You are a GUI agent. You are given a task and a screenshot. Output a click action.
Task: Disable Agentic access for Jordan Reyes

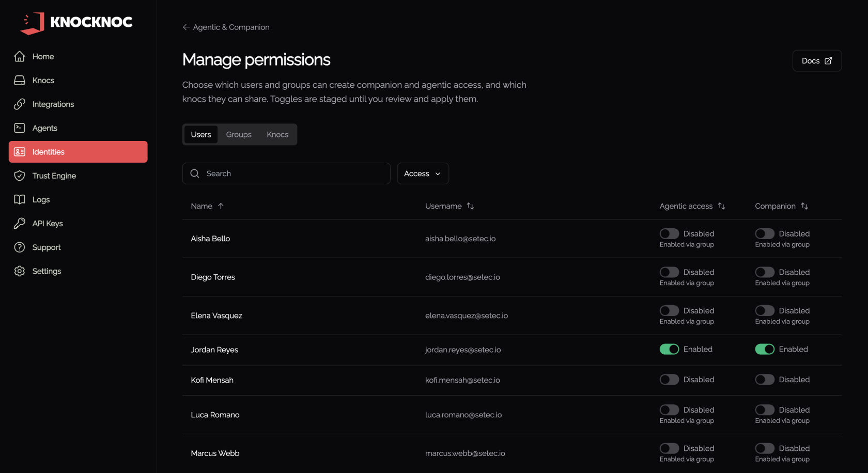click(669, 350)
